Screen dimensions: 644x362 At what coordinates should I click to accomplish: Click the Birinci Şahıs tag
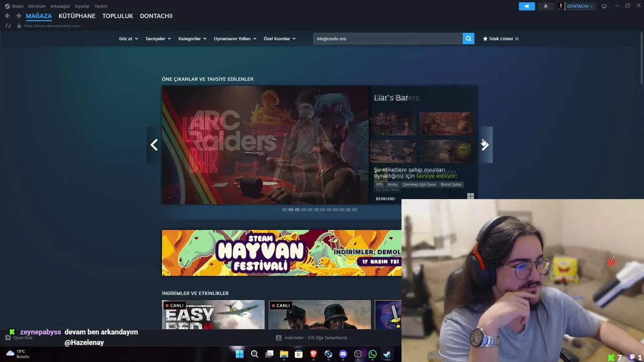pos(451,185)
